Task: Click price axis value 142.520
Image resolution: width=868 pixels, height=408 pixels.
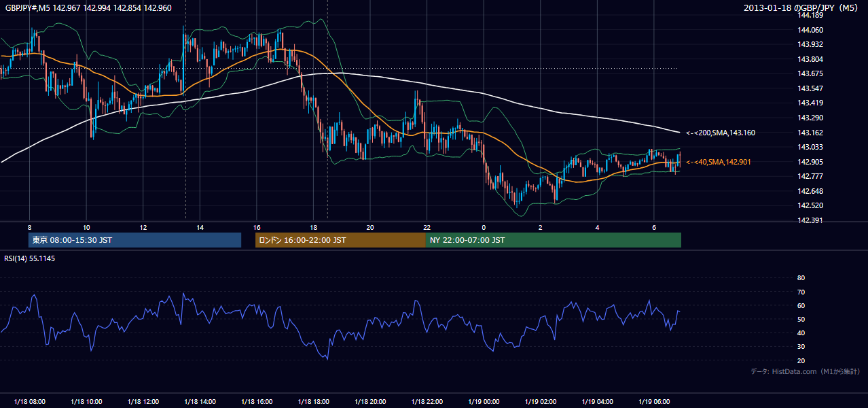Action: pyautogui.click(x=811, y=205)
